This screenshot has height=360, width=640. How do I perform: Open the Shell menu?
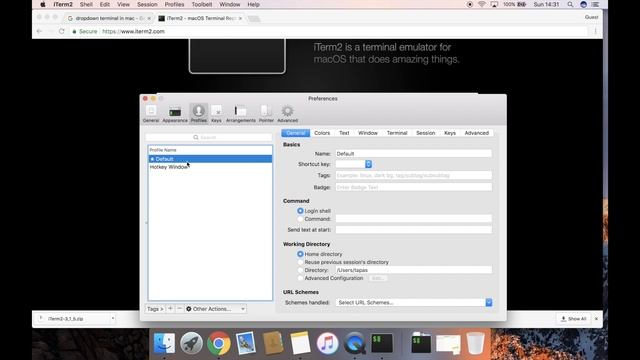pyautogui.click(x=86, y=4)
